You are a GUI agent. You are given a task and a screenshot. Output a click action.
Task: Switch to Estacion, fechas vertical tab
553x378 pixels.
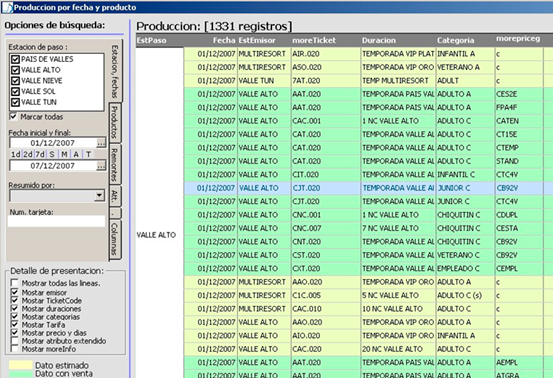tap(115, 71)
